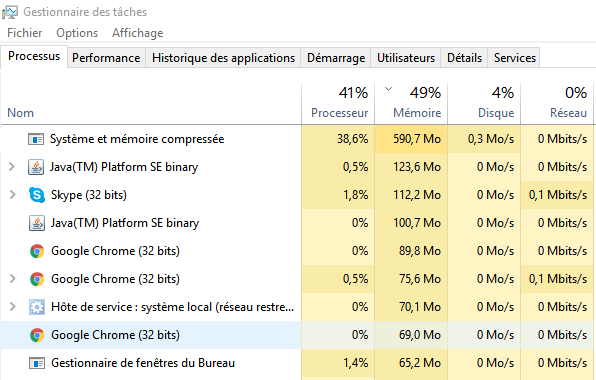596x380 pixels.
Task: Sort by the Nom column header
Action: (21, 113)
